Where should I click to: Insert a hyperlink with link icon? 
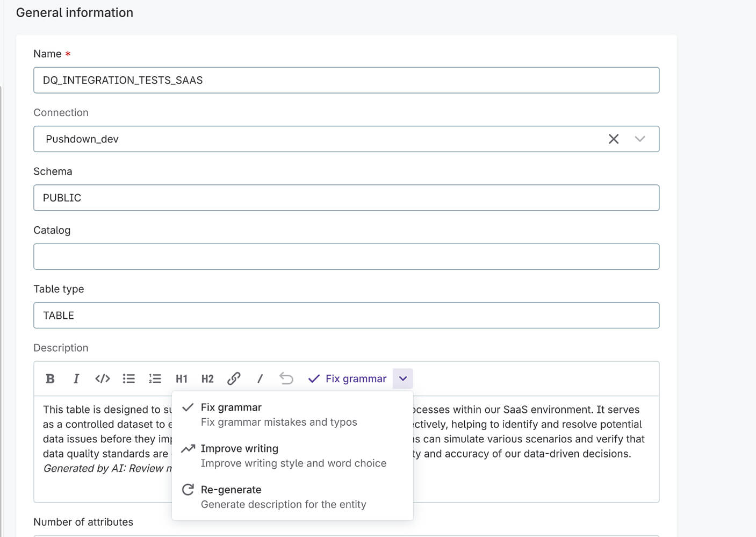(x=234, y=378)
